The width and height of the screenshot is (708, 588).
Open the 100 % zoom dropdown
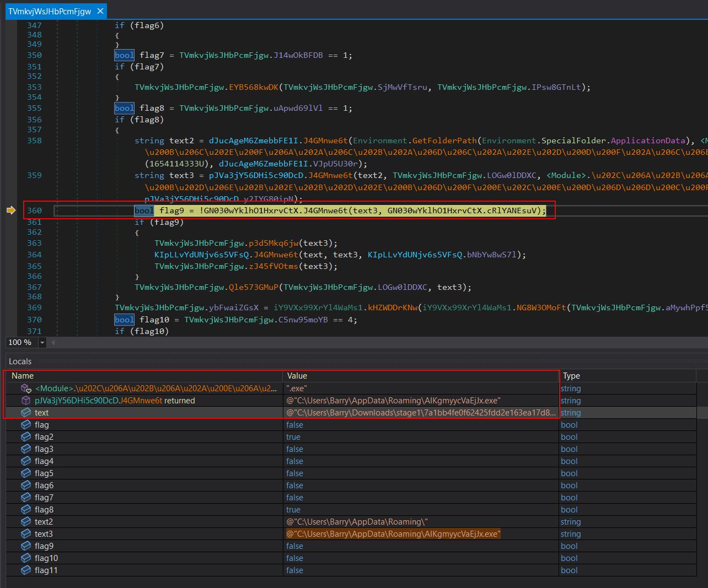tap(42, 343)
